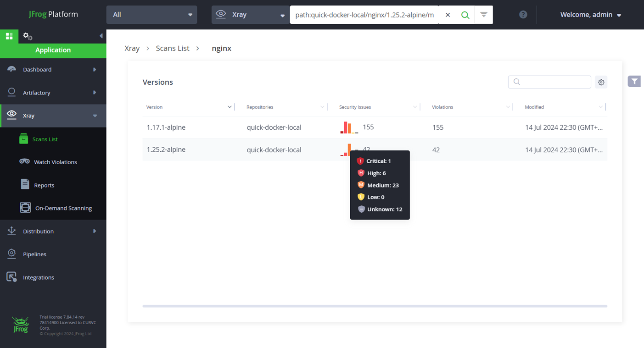This screenshot has height=348, width=644.
Task: Switch to the Administration gear panel
Action: tap(28, 36)
